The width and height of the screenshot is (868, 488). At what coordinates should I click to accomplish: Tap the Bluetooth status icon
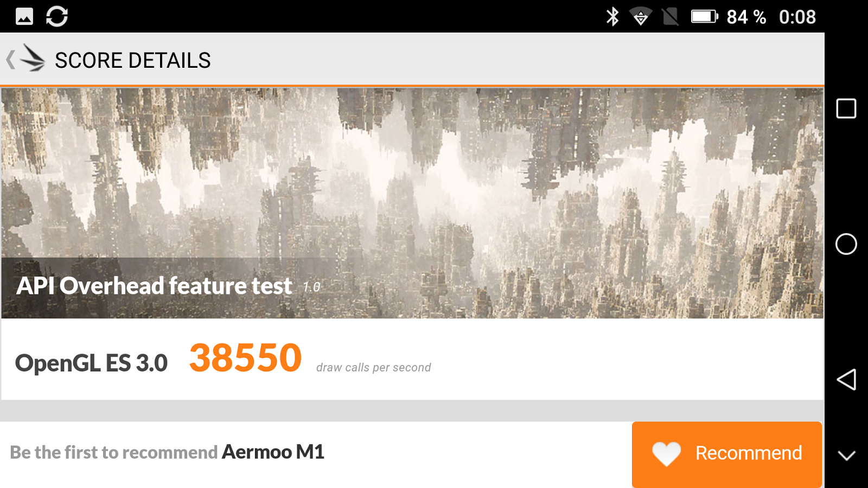pos(612,17)
